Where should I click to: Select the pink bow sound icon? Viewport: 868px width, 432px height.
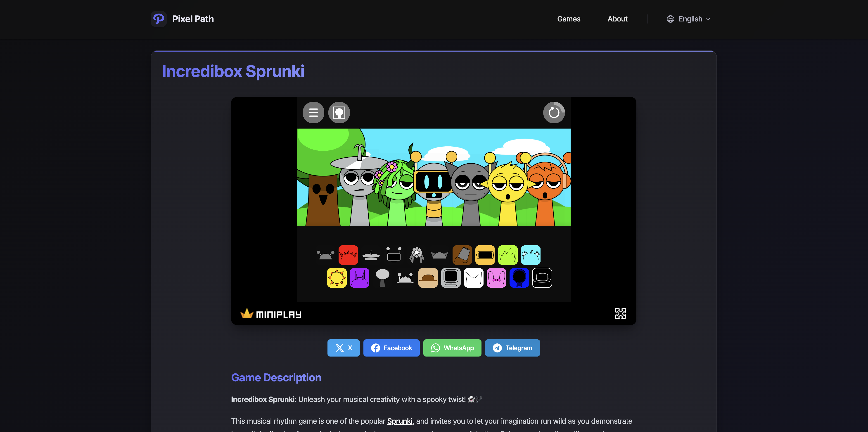(496, 278)
